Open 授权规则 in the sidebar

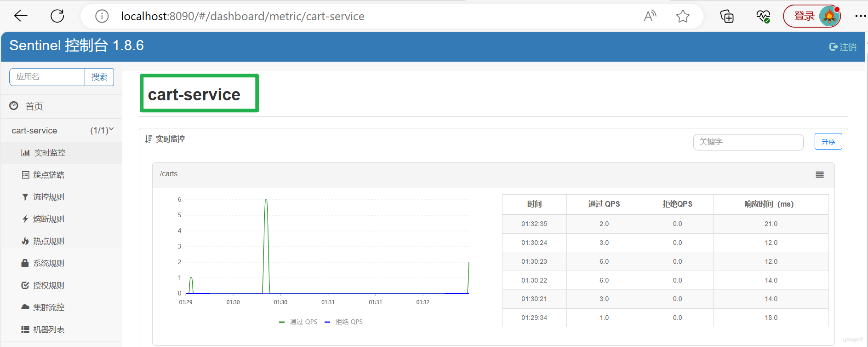pos(61,285)
